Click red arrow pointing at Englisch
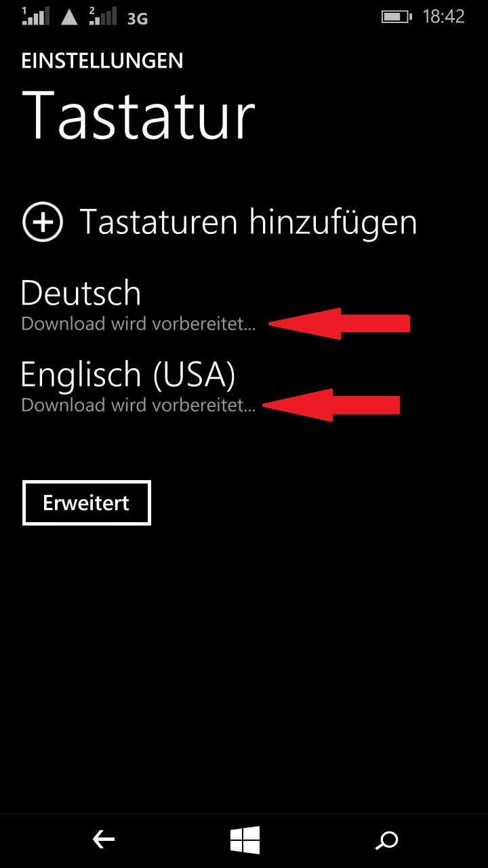 pyautogui.click(x=331, y=405)
